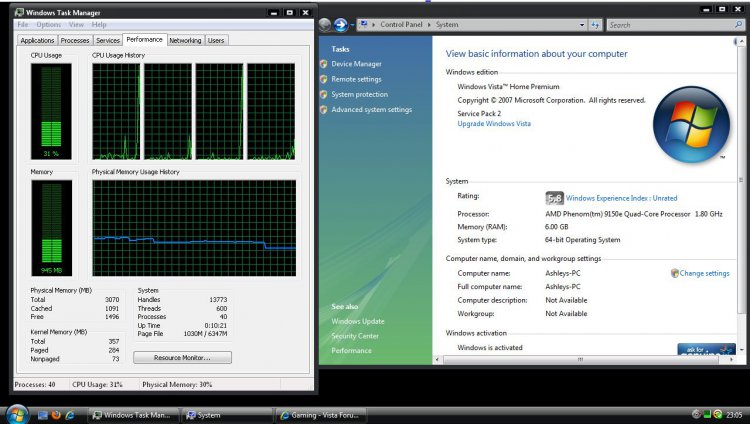Switch to the Processes tab
This screenshot has height=424, width=750.
(x=75, y=41)
